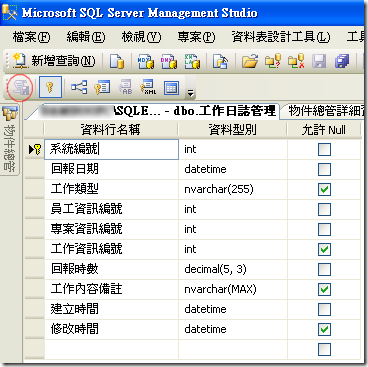Select the 專案資訊編號 column name cell
The height and width of the screenshot is (367, 368).
coord(111,229)
